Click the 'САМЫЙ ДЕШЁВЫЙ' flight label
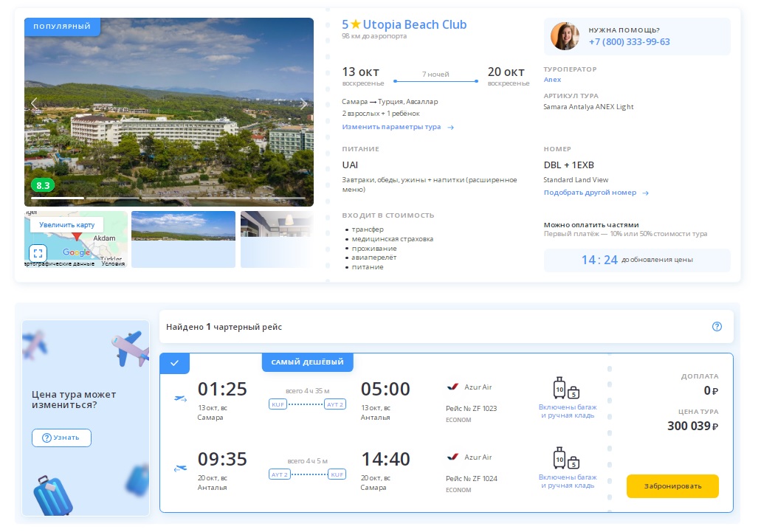This screenshot has width=761, height=532. tap(307, 362)
